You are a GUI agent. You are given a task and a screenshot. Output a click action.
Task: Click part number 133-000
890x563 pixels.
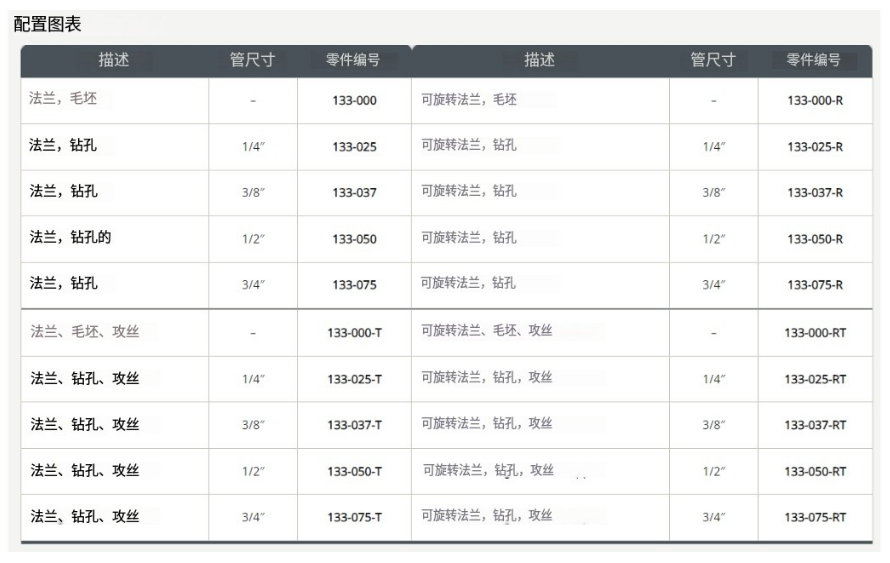(354, 101)
